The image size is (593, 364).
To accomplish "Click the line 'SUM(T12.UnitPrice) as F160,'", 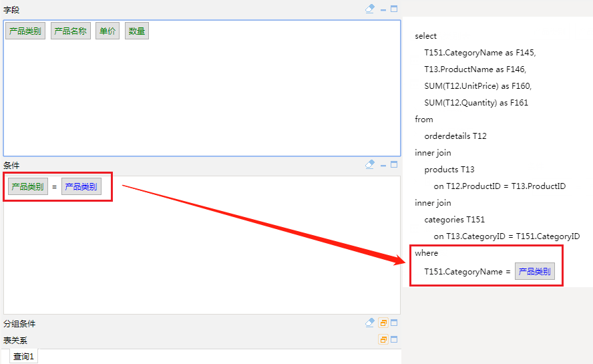I will (x=477, y=86).
